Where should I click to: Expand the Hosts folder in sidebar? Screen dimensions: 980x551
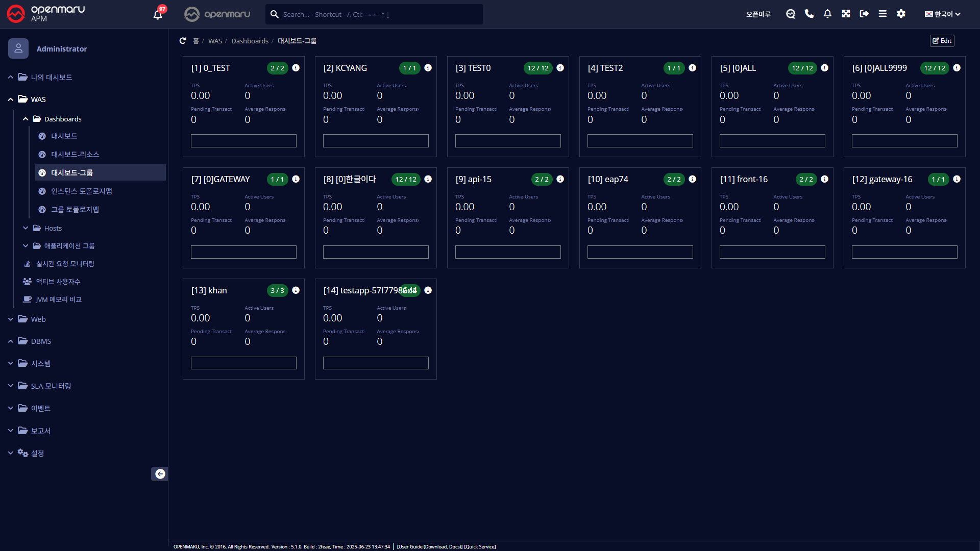[53, 228]
